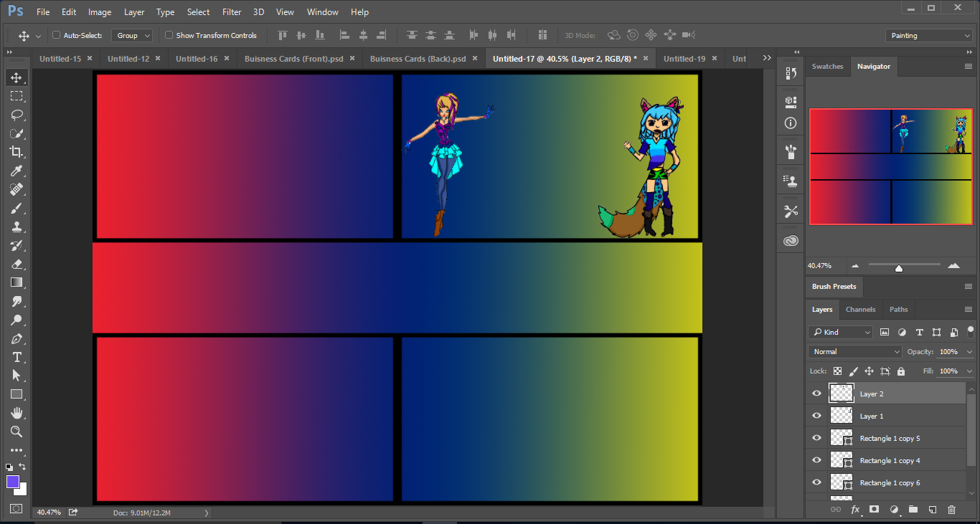Open the Window menu
The image size is (980, 524).
pyautogui.click(x=322, y=11)
